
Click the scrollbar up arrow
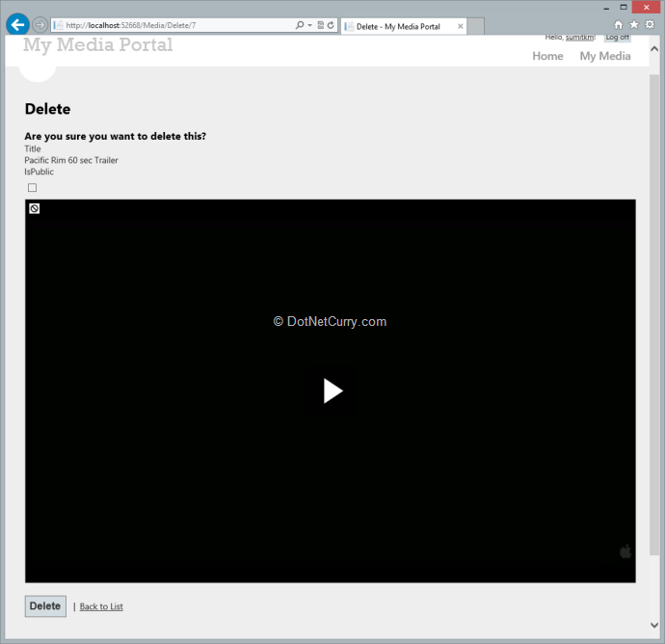coord(654,49)
